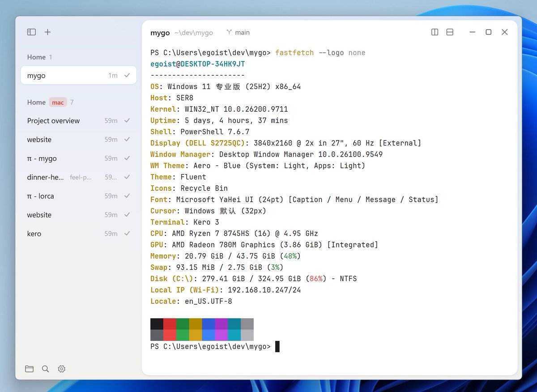The height and width of the screenshot is (392, 537).
Task: Toggle the sidebar panel icon
Action: click(31, 32)
